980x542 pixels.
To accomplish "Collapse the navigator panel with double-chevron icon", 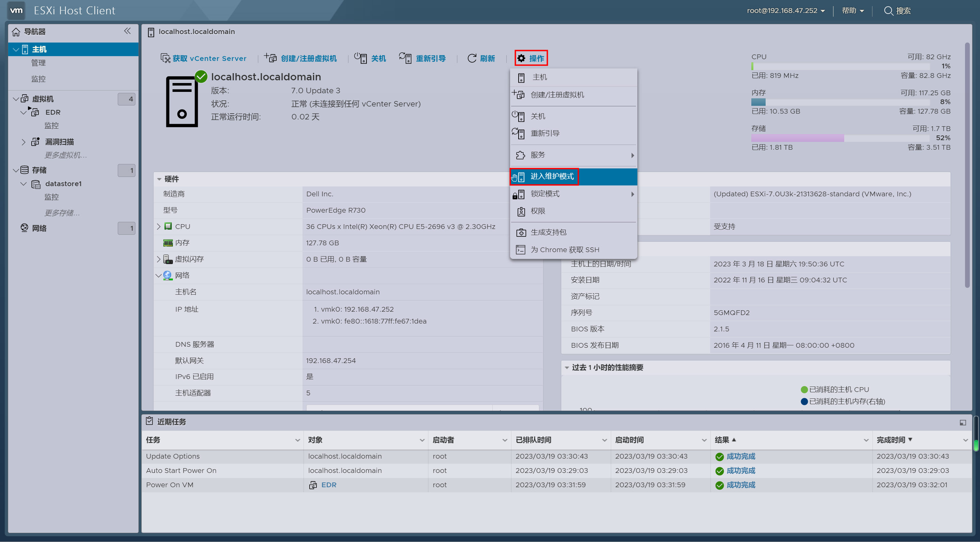I will (x=128, y=31).
